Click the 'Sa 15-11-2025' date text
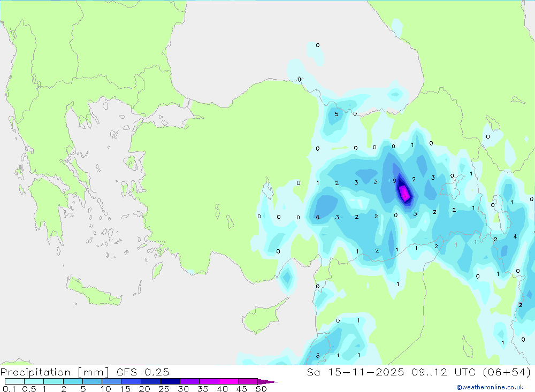The height and width of the screenshot is (392, 535). click(355, 372)
